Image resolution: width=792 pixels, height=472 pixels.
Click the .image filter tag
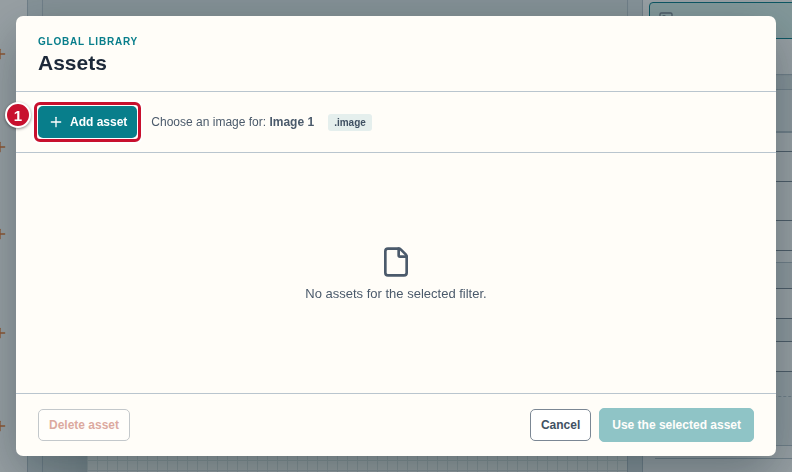[350, 122]
